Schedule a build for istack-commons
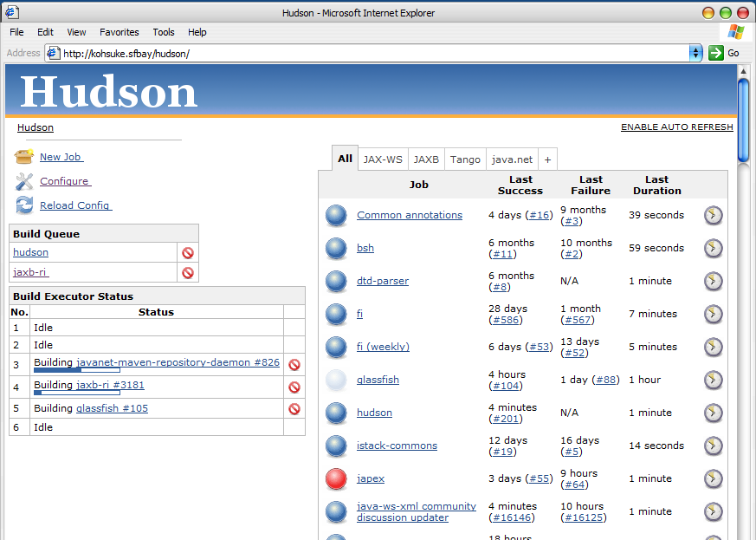756x540 pixels. 713,446
